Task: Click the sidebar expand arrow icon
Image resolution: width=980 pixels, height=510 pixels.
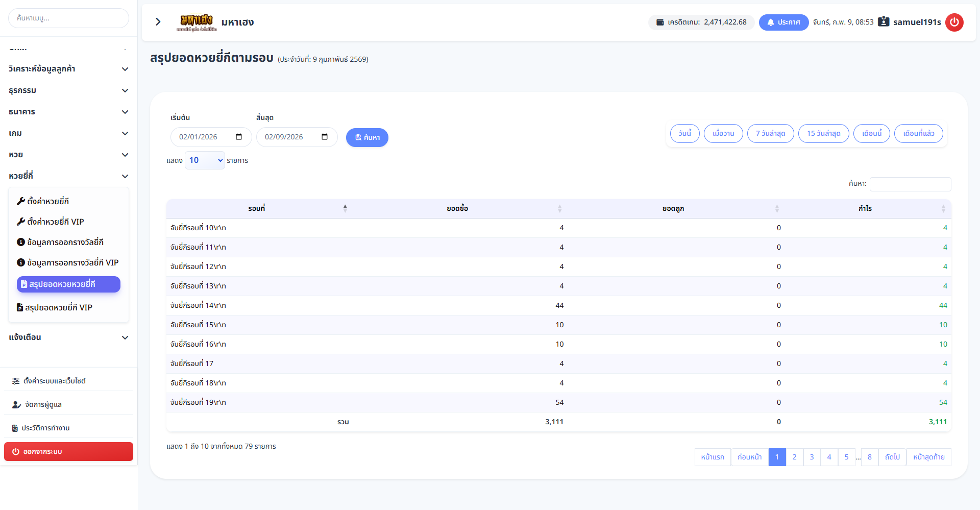Action: tap(158, 22)
